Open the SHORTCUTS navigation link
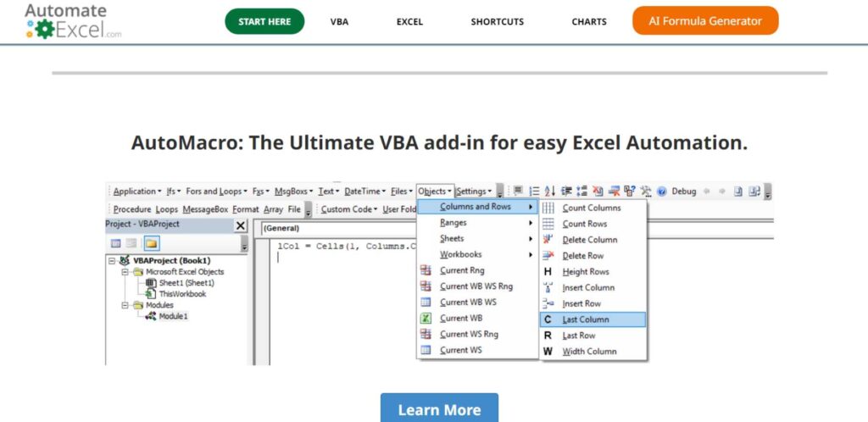This screenshot has height=422, width=868. click(497, 22)
